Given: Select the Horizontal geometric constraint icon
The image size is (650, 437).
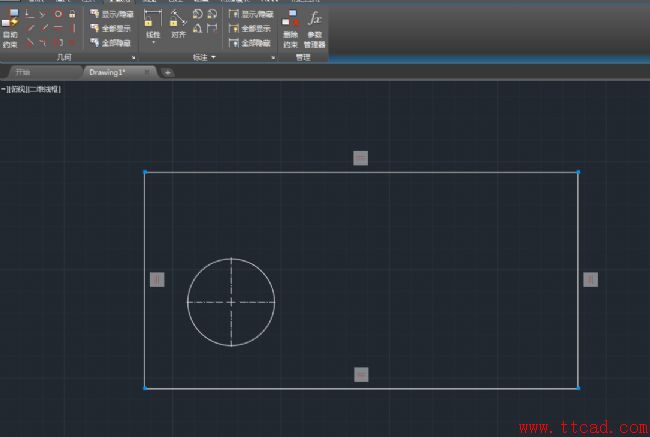Looking at the screenshot, I should click(58, 28).
